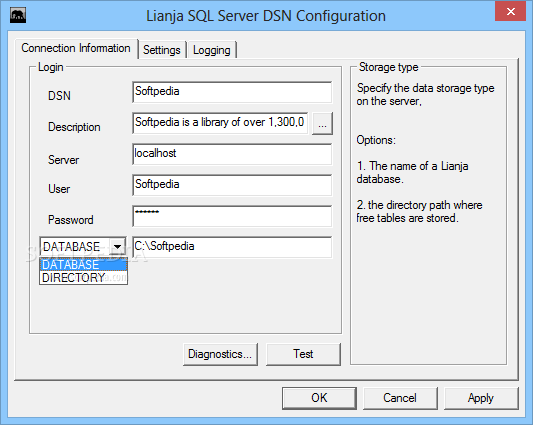Image resolution: width=533 pixels, height=425 pixels.
Task: Click 'The name of a Lianja database' text
Action: click(413, 172)
